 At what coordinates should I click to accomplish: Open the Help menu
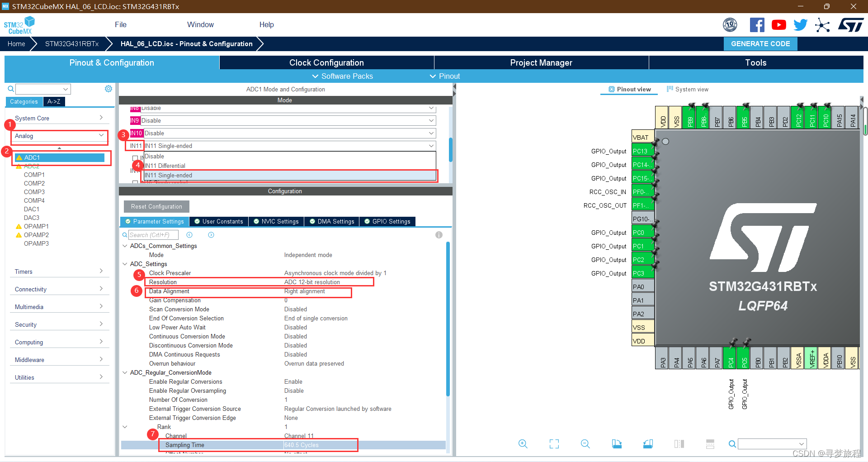click(x=266, y=24)
